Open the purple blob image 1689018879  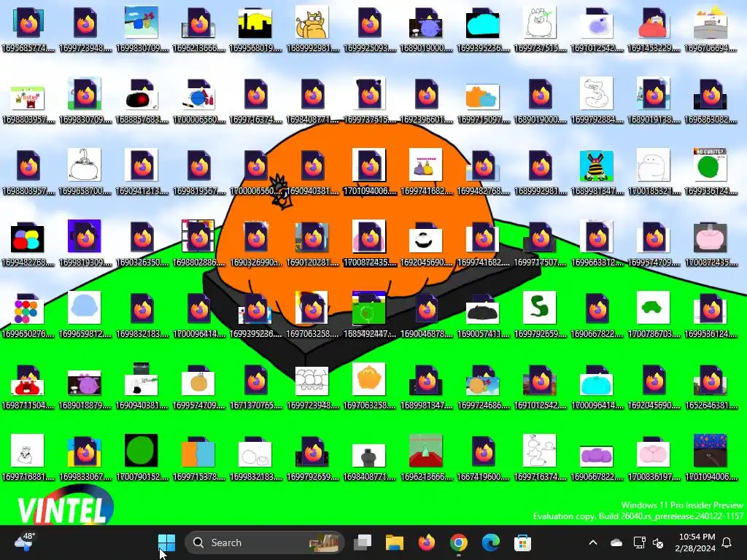[85, 386]
